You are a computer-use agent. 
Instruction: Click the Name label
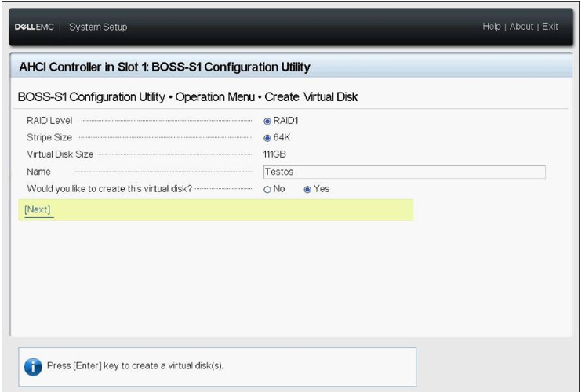38,172
